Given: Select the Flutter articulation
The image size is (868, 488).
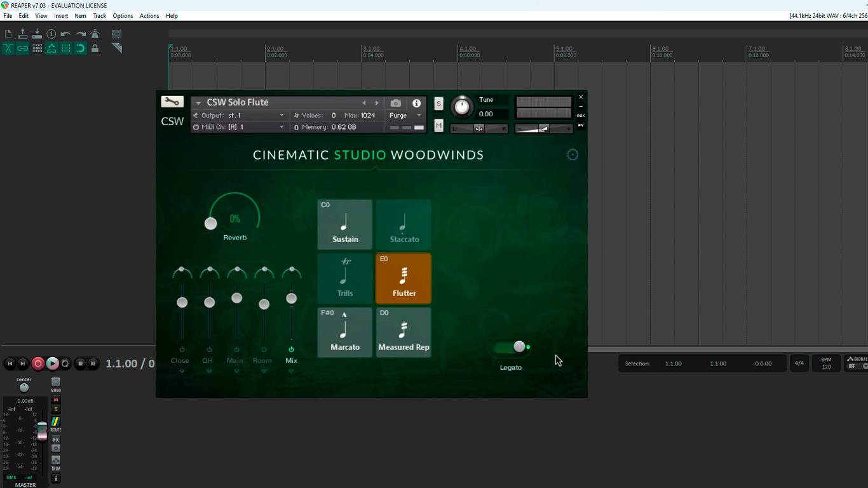Looking at the screenshot, I should coord(403,278).
